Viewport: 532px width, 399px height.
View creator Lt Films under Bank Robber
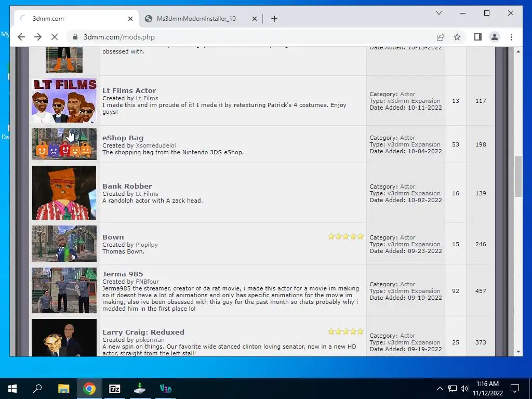pyautogui.click(x=147, y=194)
